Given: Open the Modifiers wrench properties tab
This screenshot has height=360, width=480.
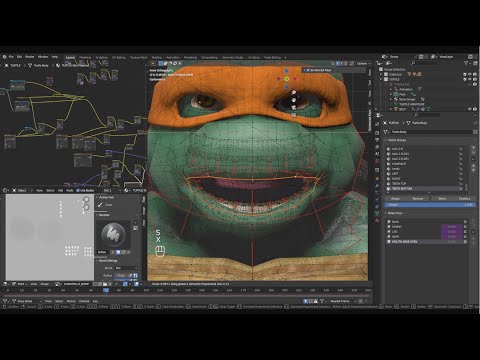Looking at the screenshot, I should (x=377, y=185).
